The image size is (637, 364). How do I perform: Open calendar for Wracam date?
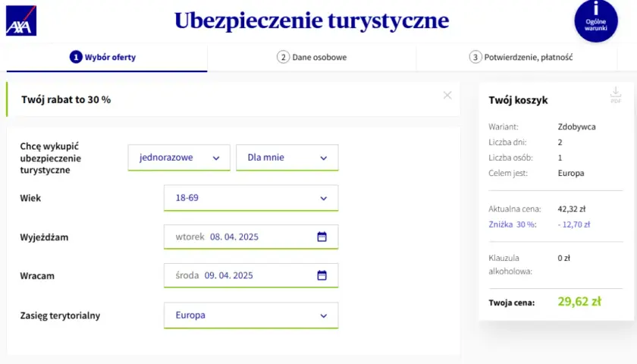coord(322,275)
